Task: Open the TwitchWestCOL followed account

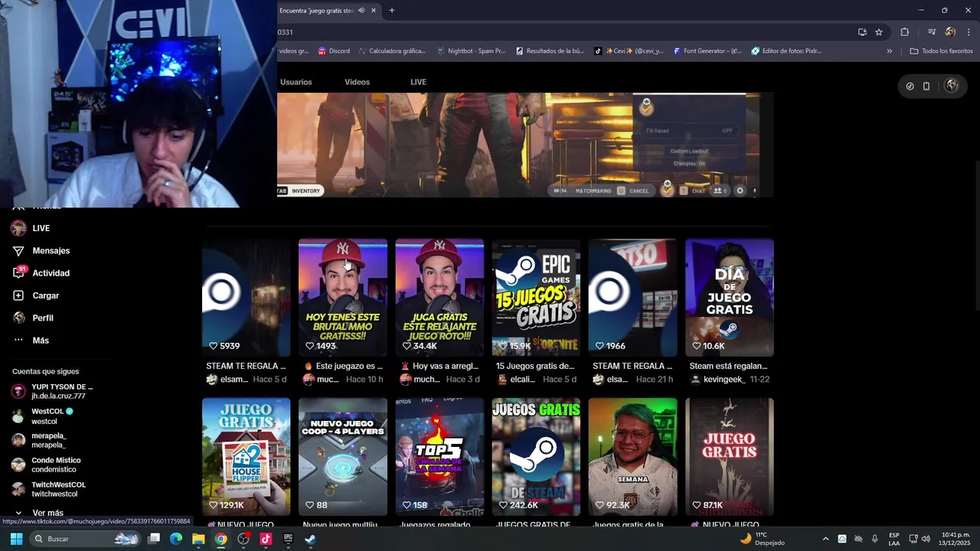Action: [x=49, y=489]
